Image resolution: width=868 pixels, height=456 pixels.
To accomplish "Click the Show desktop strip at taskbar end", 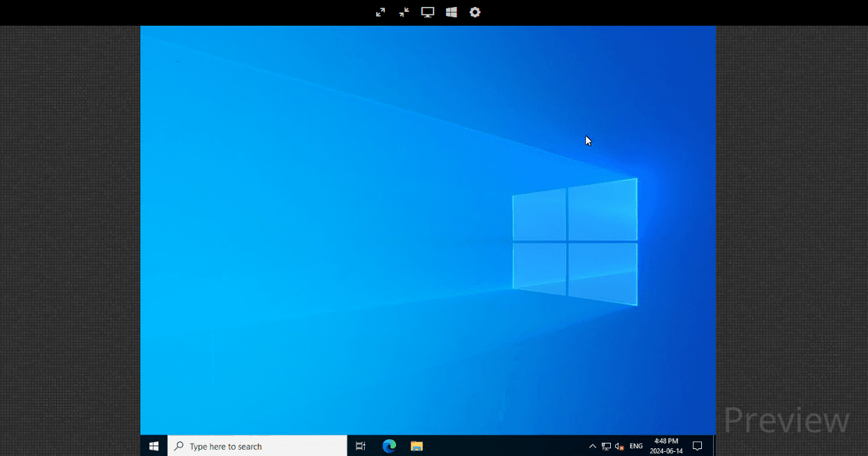I will [714, 446].
